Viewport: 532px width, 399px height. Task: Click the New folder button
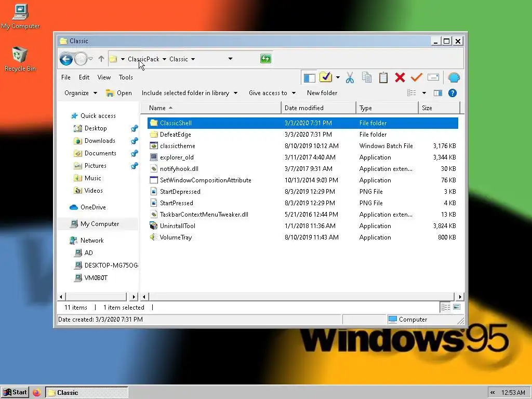tap(322, 93)
